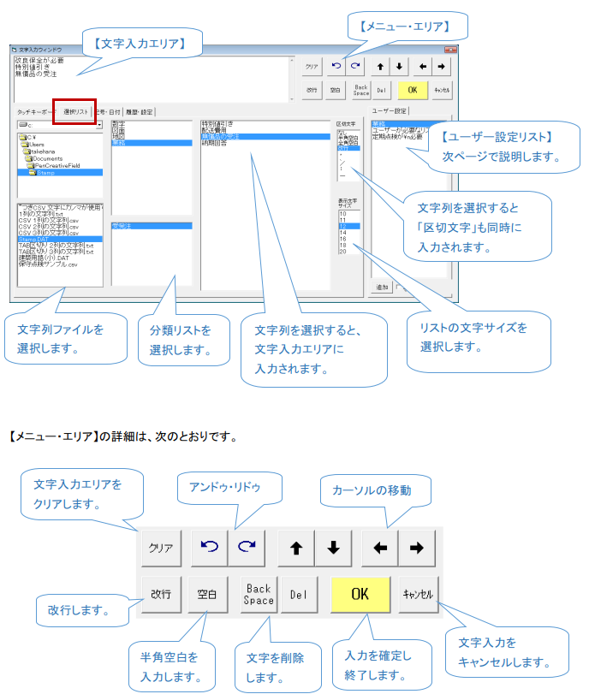Open the drive dropdown showing c:
The width and height of the screenshot is (589, 700).
tap(60, 125)
